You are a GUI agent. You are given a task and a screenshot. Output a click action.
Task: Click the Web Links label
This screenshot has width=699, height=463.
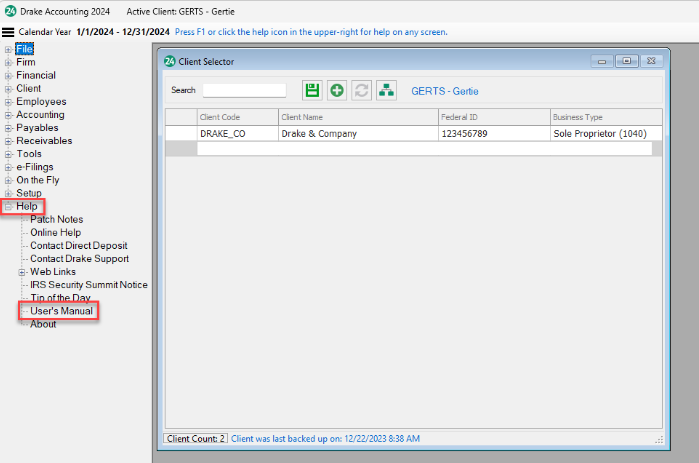[53, 272]
